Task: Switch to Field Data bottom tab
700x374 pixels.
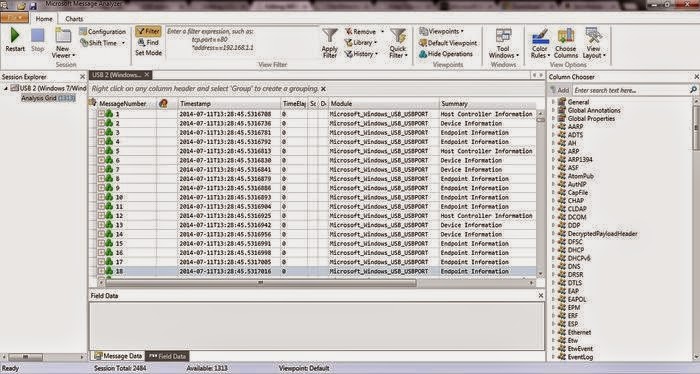Action: (x=168, y=356)
